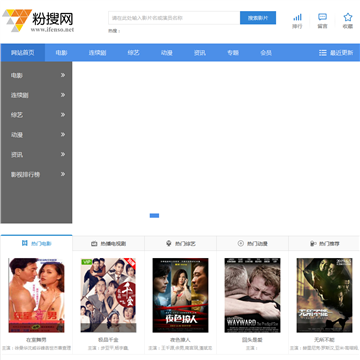The height and width of the screenshot is (360, 360).
Task: Open 最近更新 text in the nav bar
Action: pyautogui.click(x=341, y=53)
